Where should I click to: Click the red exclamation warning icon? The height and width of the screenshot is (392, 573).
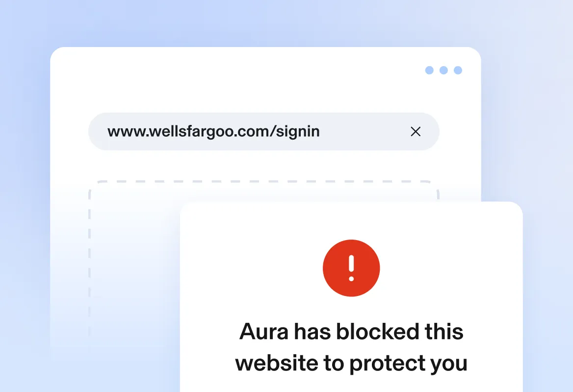click(x=351, y=268)
